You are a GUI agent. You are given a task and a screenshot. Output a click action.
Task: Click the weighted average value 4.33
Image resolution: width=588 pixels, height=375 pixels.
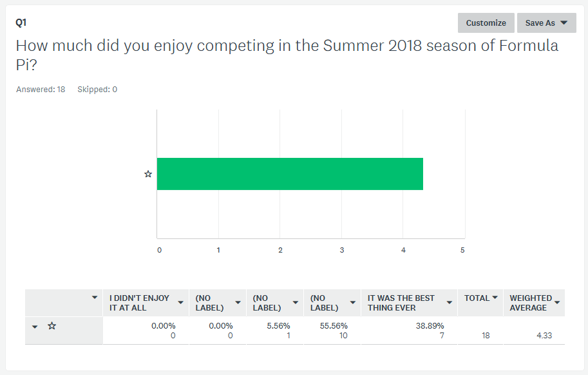[x=544, y=336]
